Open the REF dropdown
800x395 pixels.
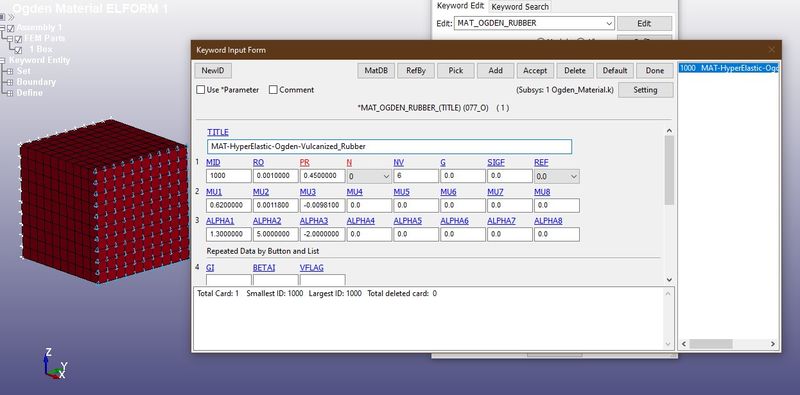557,177
